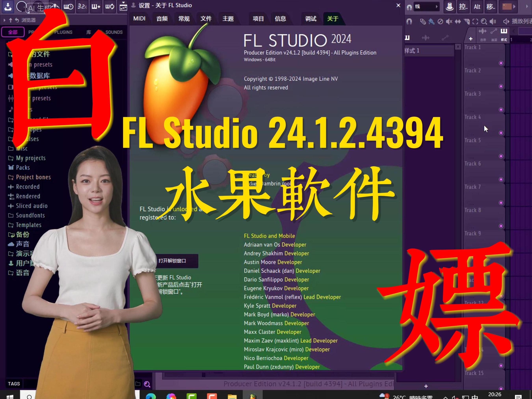Select 样式 1 in the picker panel

pos(429,50)
